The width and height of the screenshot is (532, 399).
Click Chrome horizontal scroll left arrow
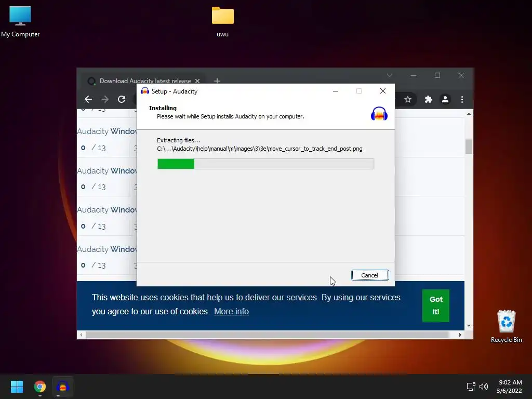pyautogui.click(x=81, y=335)
